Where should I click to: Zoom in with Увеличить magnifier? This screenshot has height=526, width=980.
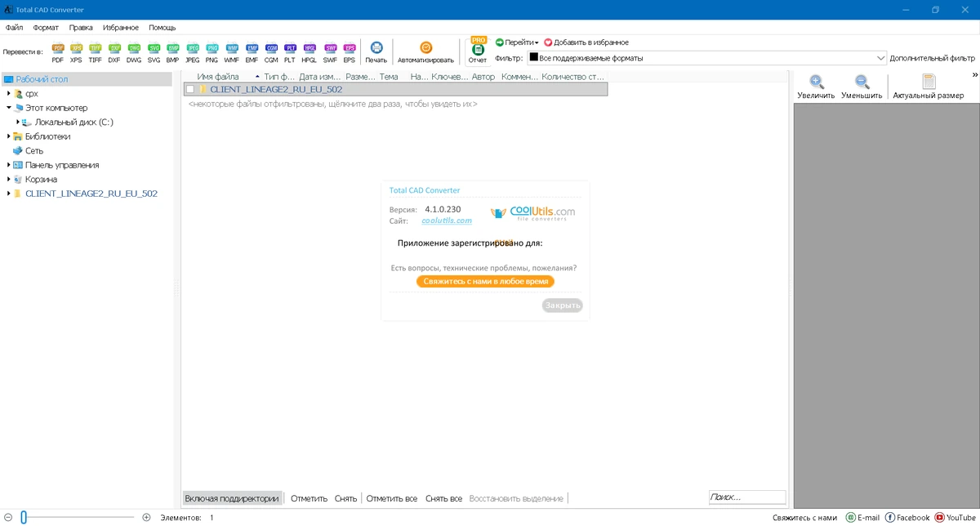[x=816, y=87]
